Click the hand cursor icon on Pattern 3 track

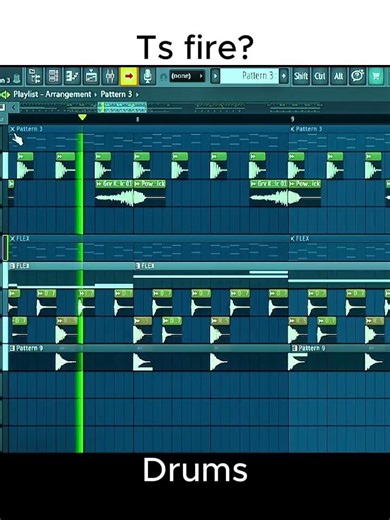[17, 139]
